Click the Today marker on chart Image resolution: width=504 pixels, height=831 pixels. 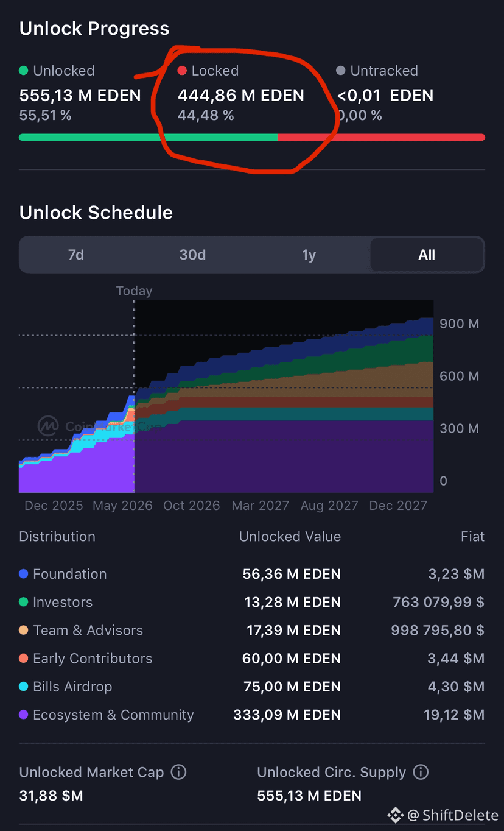coord(134,291)
